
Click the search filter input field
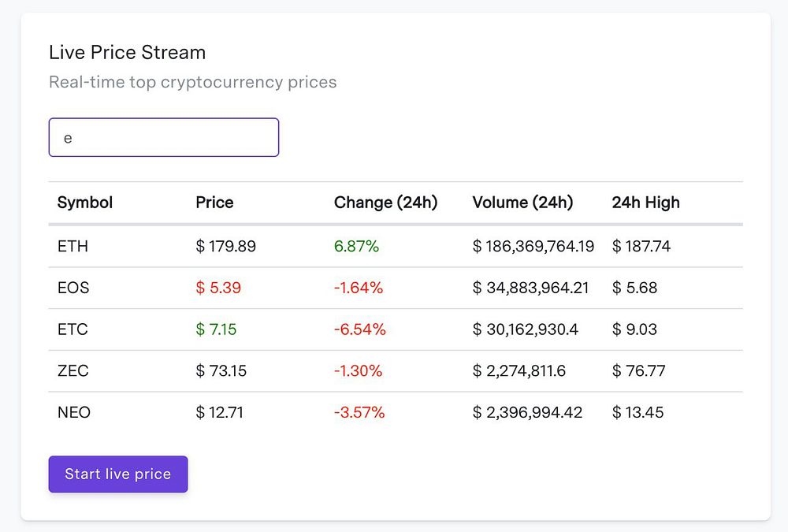pos(164,137)
